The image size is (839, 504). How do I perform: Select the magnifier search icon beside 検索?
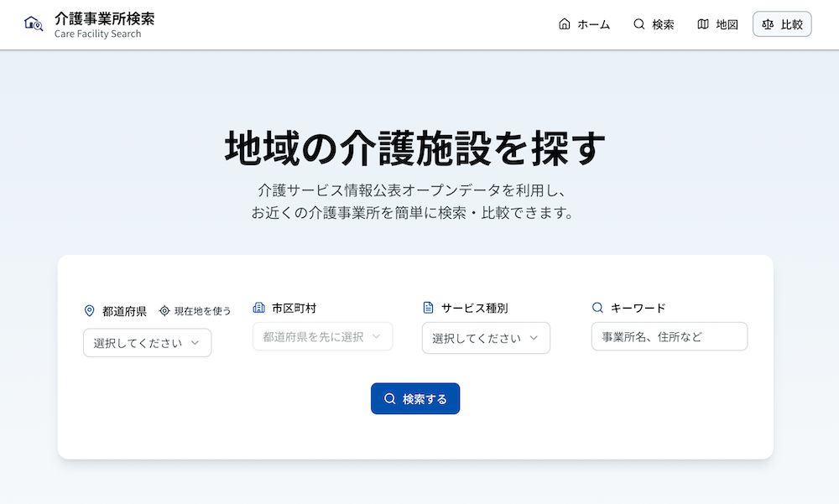(638, 24)
